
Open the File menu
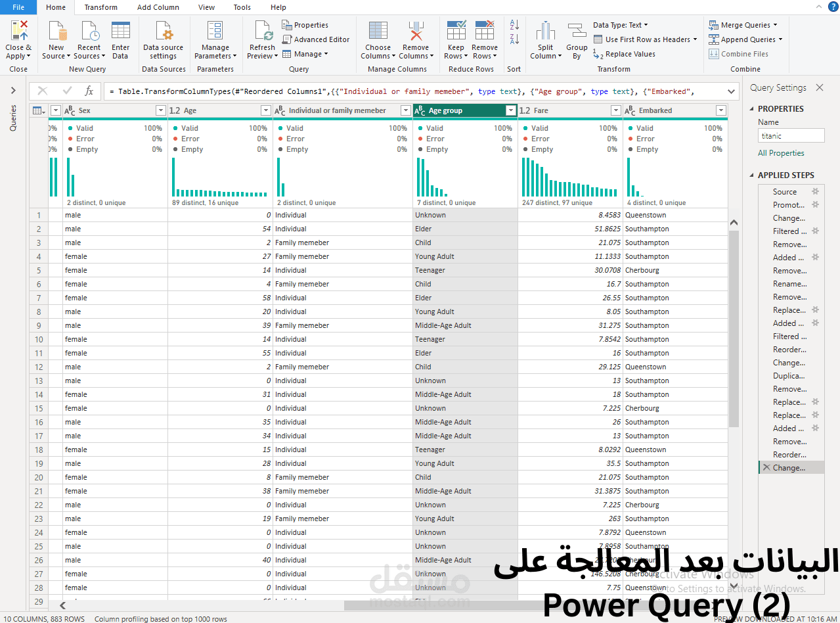click(18, 7)
